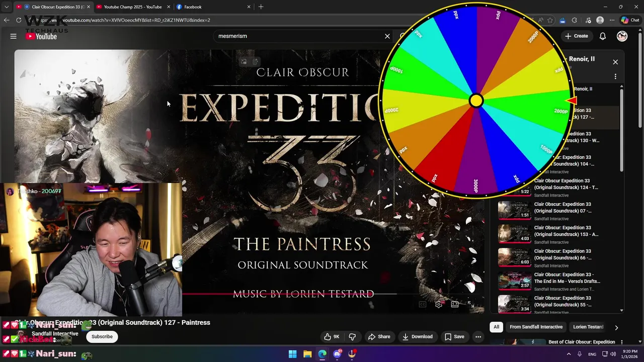Show hidden system tray icons

click(x=569, y=354)
